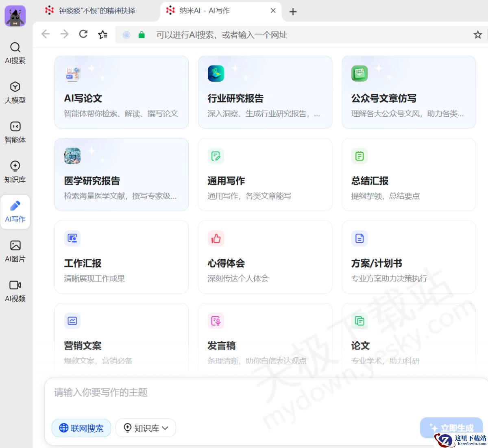This screenshot has height=448, width=488.
Task: Click the text 提纲挈领，总结要点
Action: (386, 196)
